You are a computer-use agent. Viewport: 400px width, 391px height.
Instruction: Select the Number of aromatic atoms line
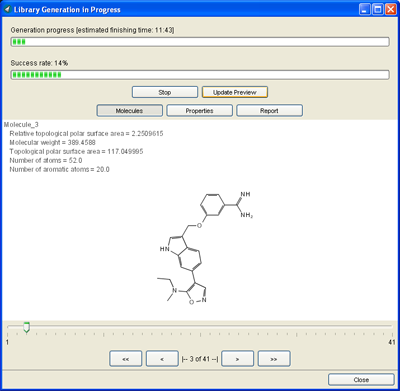click(59, 170)
